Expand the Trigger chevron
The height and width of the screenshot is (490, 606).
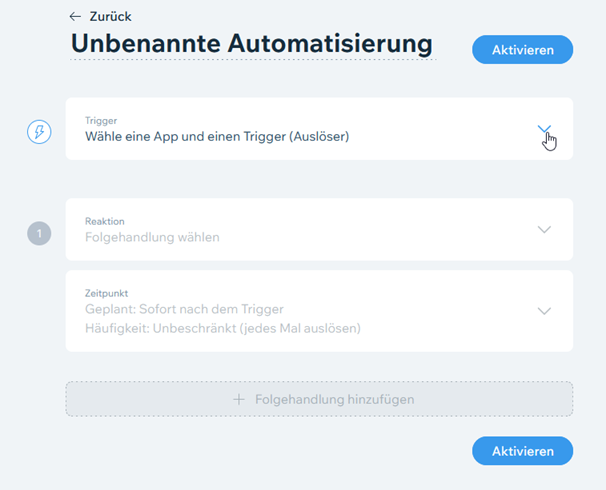(x=544, y=129)
